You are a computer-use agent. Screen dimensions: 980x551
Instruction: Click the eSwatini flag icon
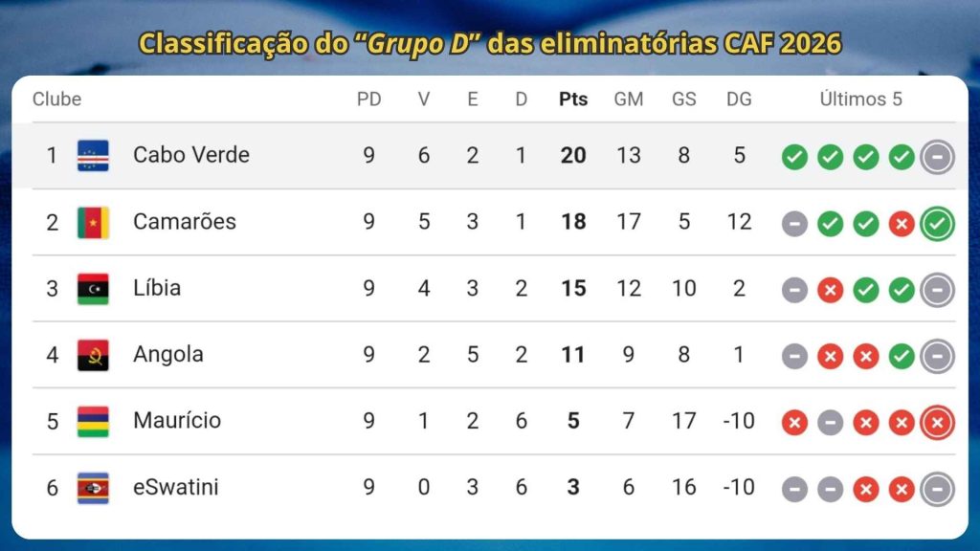point(93,488)
